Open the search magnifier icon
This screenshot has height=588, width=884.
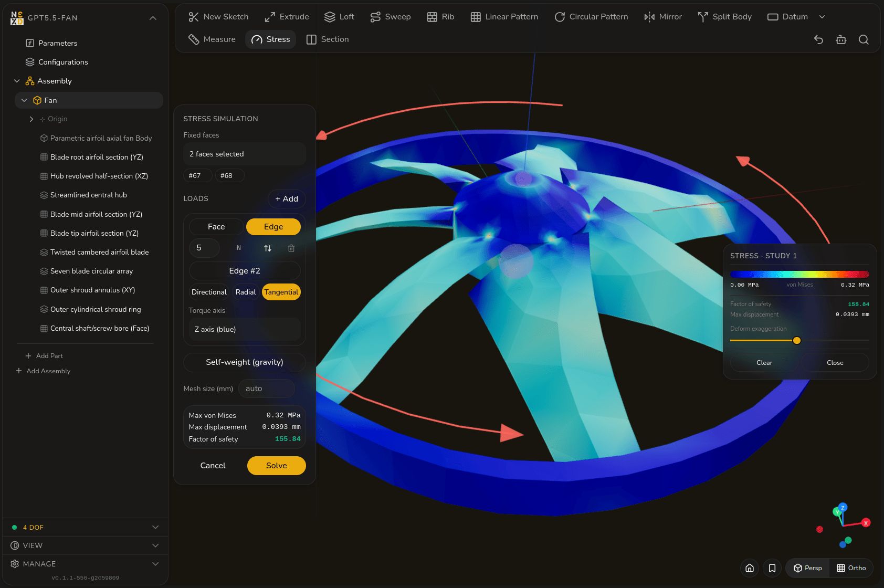(864, 39)
